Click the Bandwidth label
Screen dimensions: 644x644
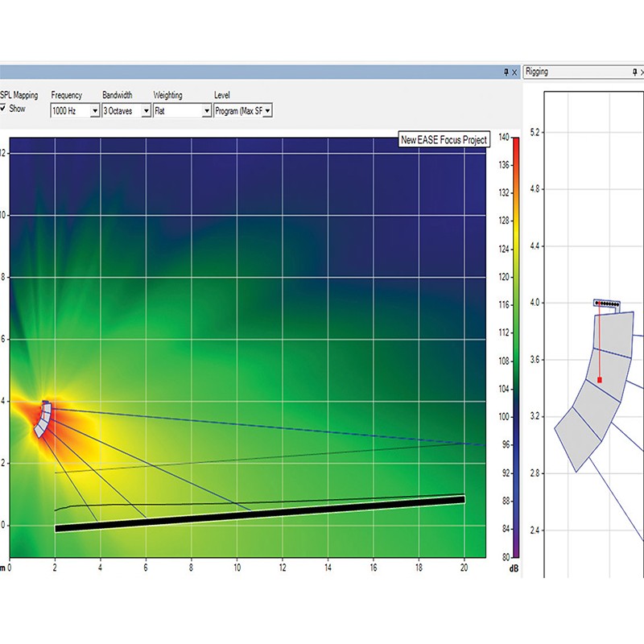coord(118,95)
